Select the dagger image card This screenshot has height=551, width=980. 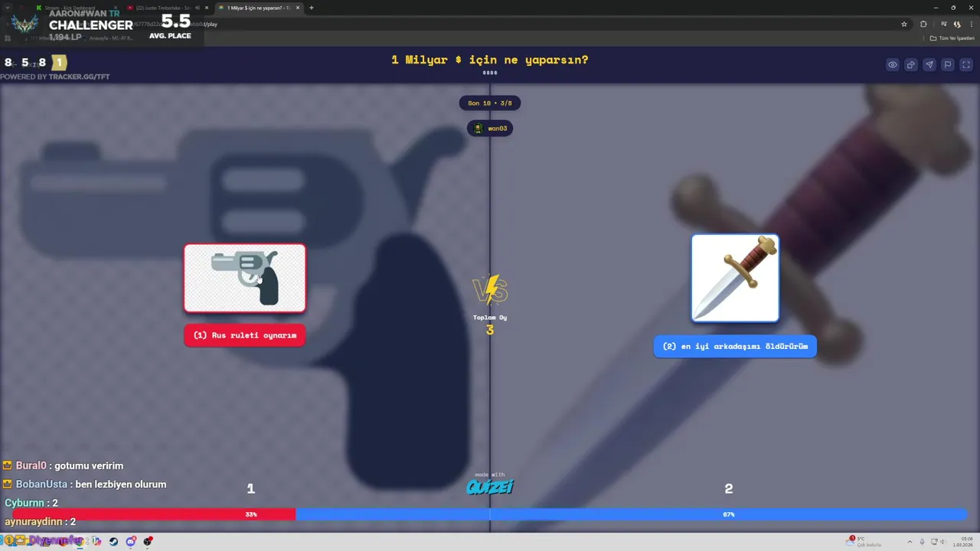735,278
